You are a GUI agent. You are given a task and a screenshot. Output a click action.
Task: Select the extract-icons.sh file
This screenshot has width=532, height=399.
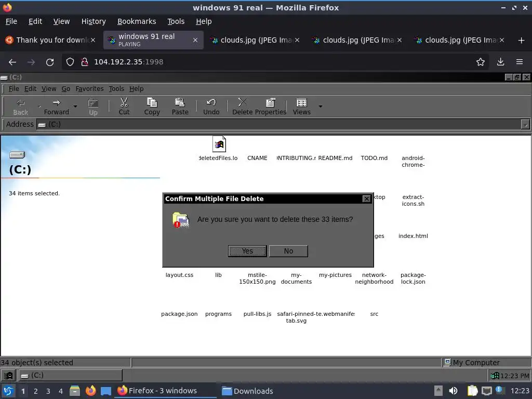coord(413,201)
